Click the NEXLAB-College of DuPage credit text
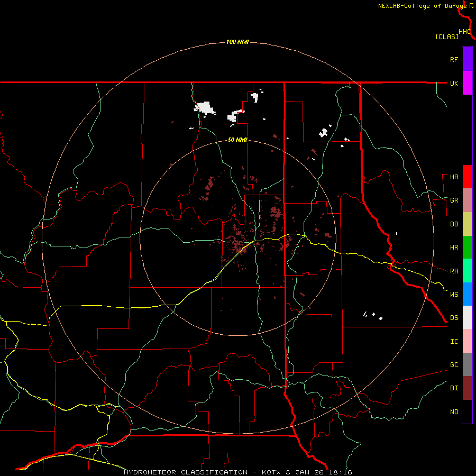This screenshot has height=476, width=476. 422,6
